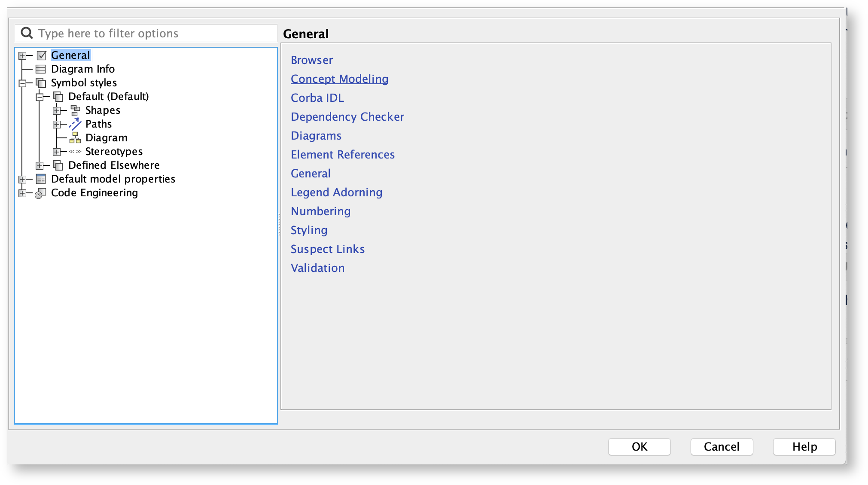Click the Code Engineering icon

click(41, 193)
